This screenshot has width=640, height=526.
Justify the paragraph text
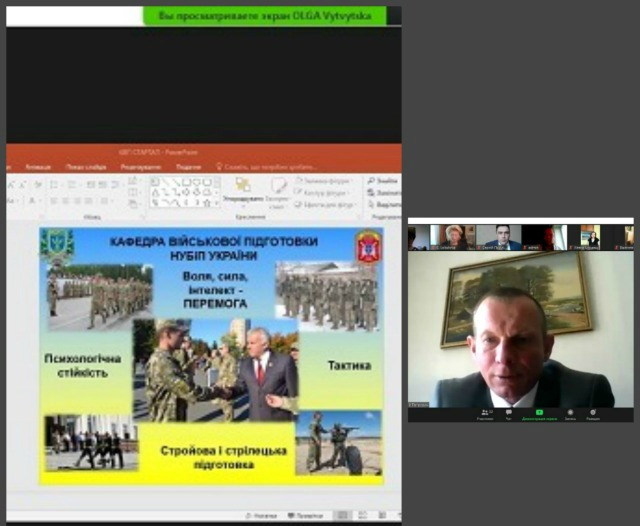coord(88,201)
